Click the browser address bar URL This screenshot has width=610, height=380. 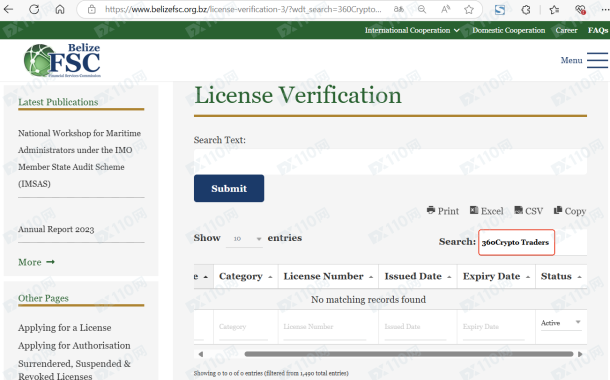[243, 9]
